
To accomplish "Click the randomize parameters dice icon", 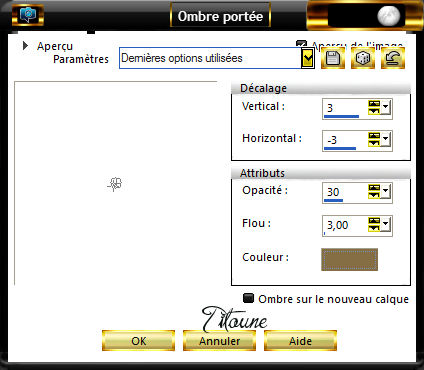I will click(x=363, y=58).
